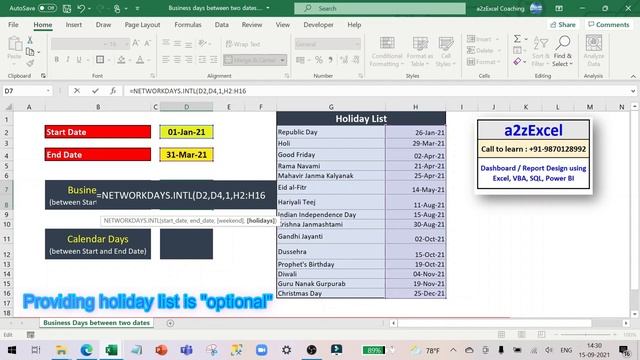
Task: Cancel the formula entry with the X icon
Action: (x=77, y=91)
